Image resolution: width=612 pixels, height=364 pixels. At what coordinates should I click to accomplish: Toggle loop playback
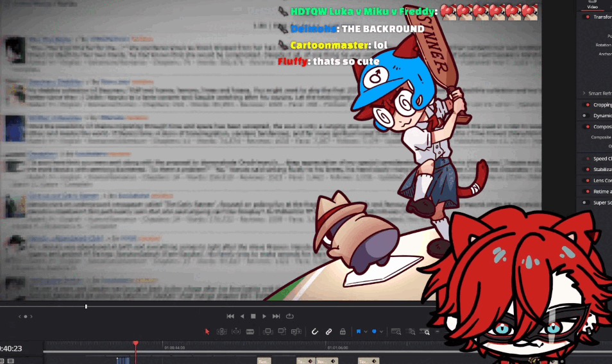click(289, 316)
